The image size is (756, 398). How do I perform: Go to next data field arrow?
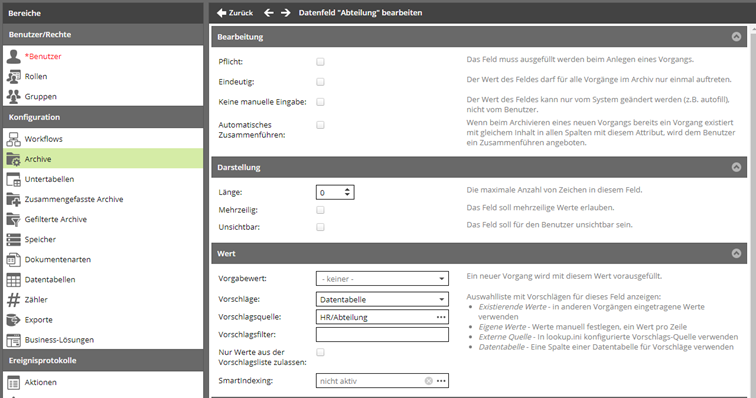click(x=286, y=13)
